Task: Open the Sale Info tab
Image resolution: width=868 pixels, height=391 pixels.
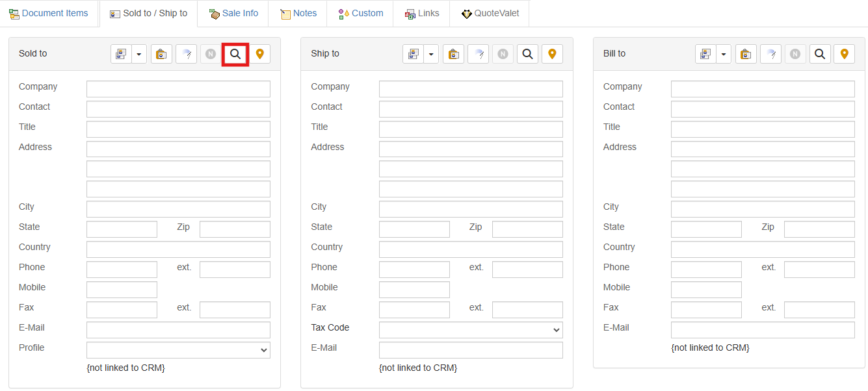Action: pos(233,14)
